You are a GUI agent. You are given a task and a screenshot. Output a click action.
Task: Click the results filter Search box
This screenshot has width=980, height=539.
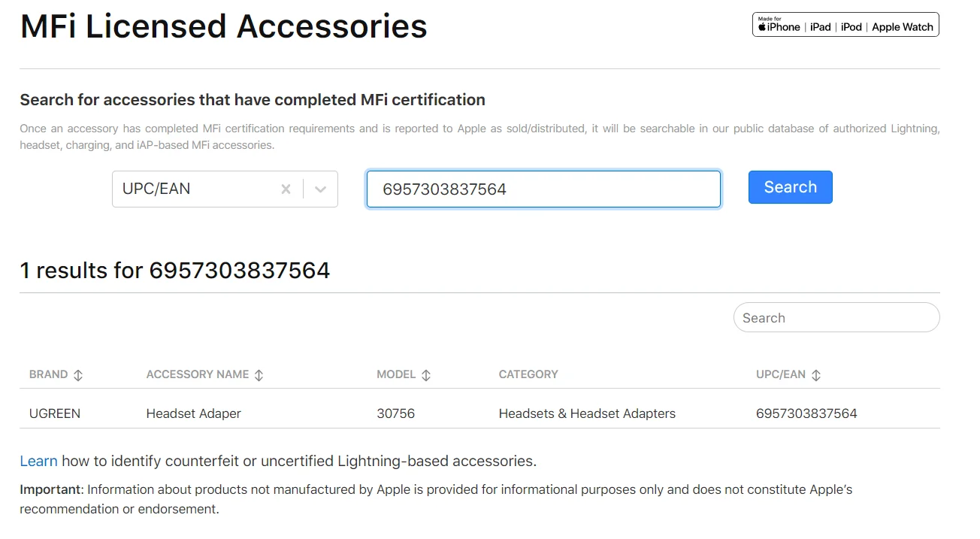tap(836, 318)
